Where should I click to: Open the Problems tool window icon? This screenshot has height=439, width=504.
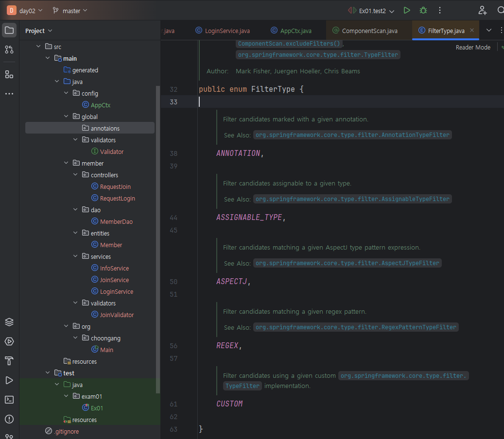[9, 419]
